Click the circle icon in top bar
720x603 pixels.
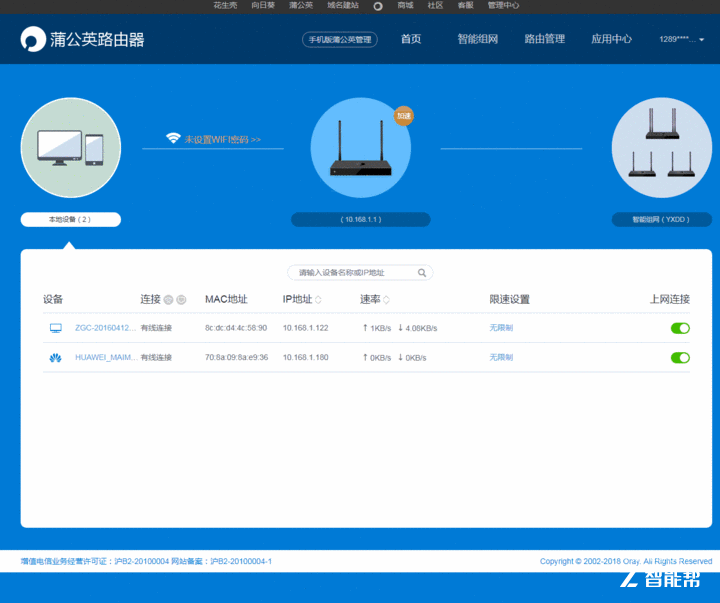coord(378,6)
